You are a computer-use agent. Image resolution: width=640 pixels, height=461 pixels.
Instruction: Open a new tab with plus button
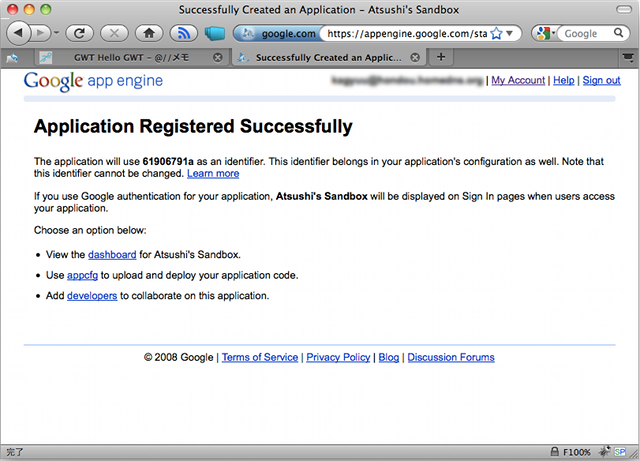[x=442, y=57]
